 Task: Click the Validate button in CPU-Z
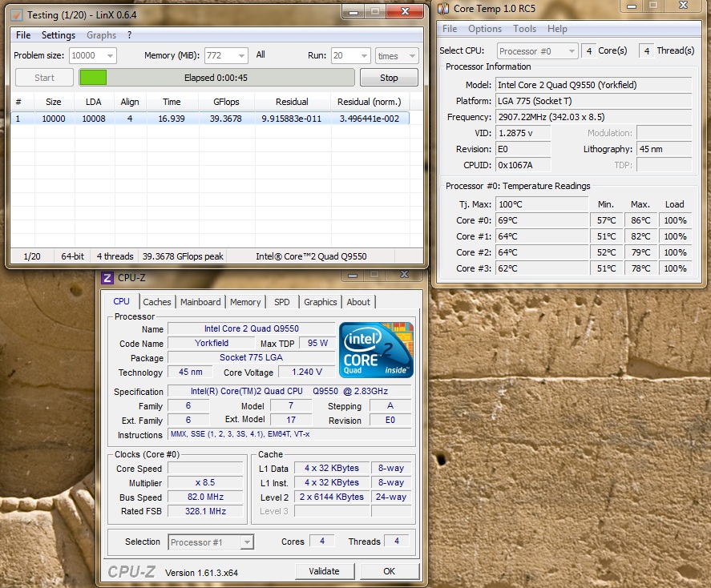[324, 571]
